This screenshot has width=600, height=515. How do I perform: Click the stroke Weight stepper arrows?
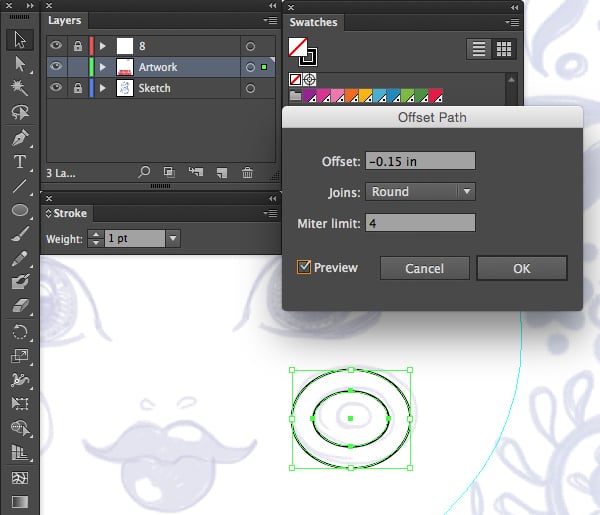point(96,238)
